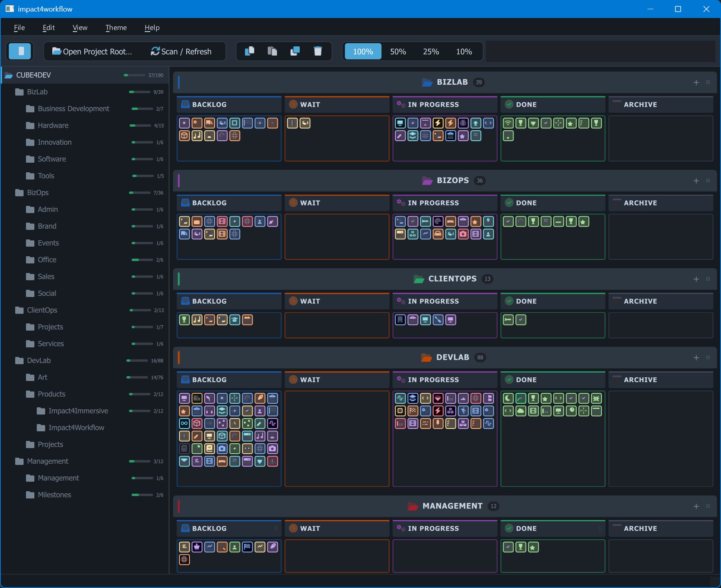
Task: Click the CUBE4DEV progress bar
Action: [x=134, y=75]
